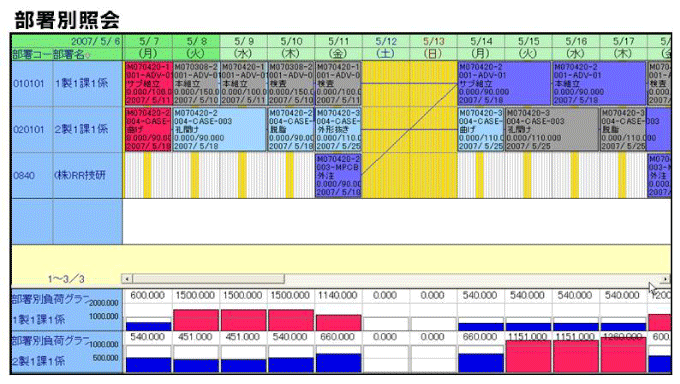Click light blue 外形抜き task on 5/11
Image resolution: width=680 pixels, height=384 pixels.
[338, 129]
